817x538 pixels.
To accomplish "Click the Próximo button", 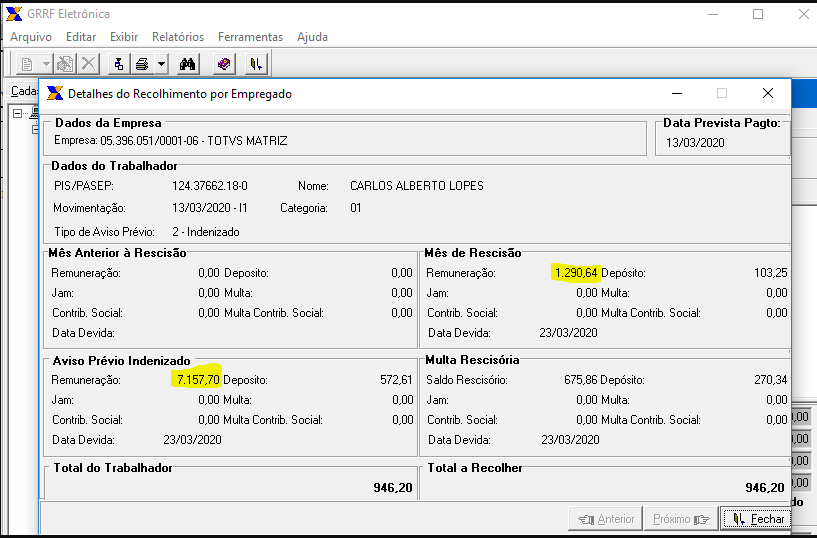I will (x=680, y=519).
